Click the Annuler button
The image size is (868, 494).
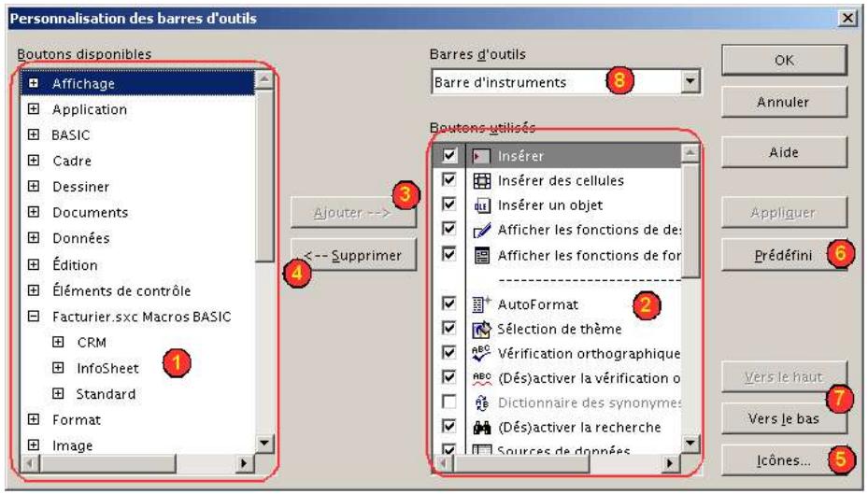pyautogui.click(x=784, y=103)
